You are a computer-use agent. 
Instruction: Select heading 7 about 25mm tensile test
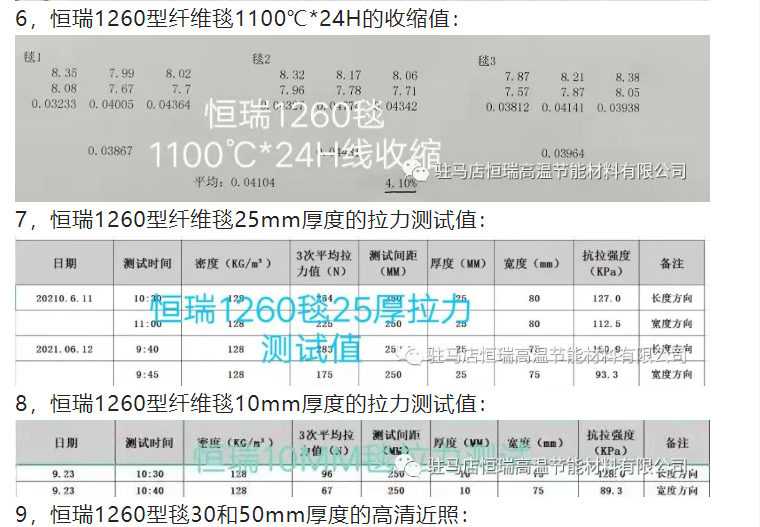[x=250, y=220]
